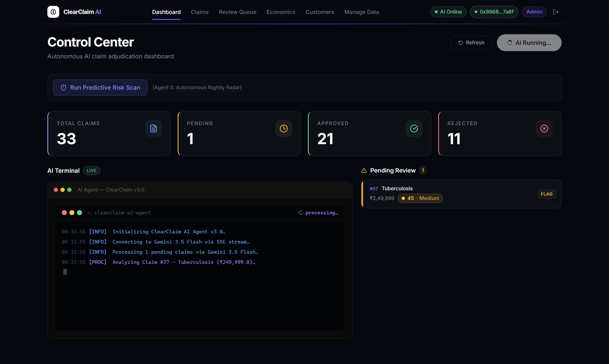Viewport: 609px width, 364px height.
Task: Open the Customers tab
Action: (320, 12)
